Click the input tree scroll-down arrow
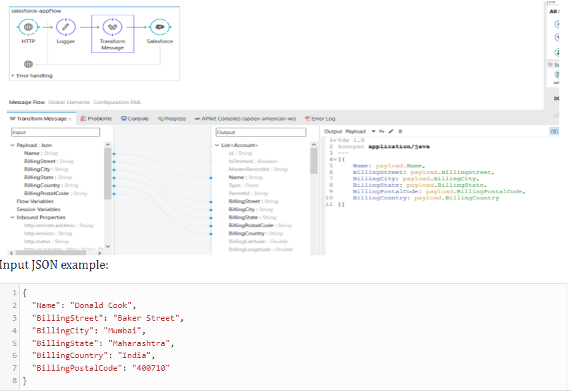 pos(107,247)
